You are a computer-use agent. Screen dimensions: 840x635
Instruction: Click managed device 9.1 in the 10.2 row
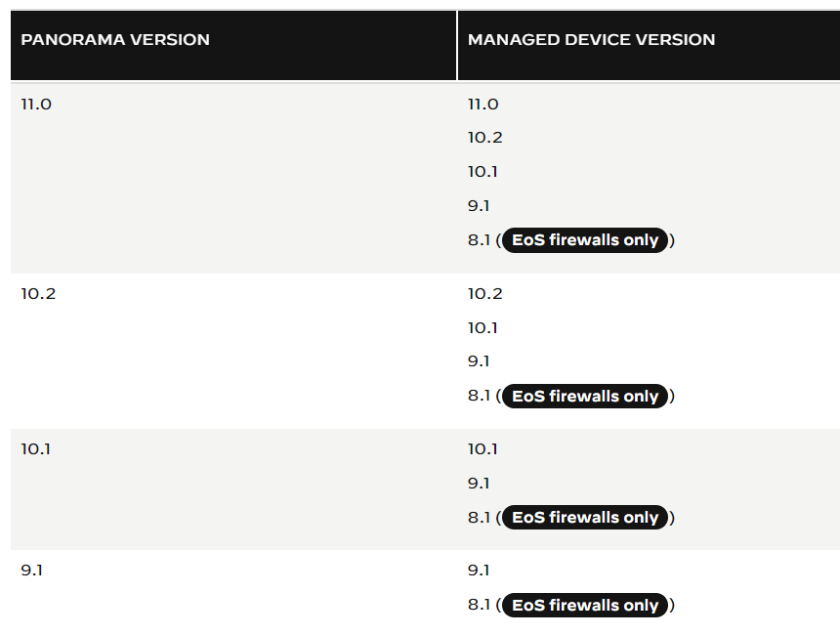coord(479,361)
